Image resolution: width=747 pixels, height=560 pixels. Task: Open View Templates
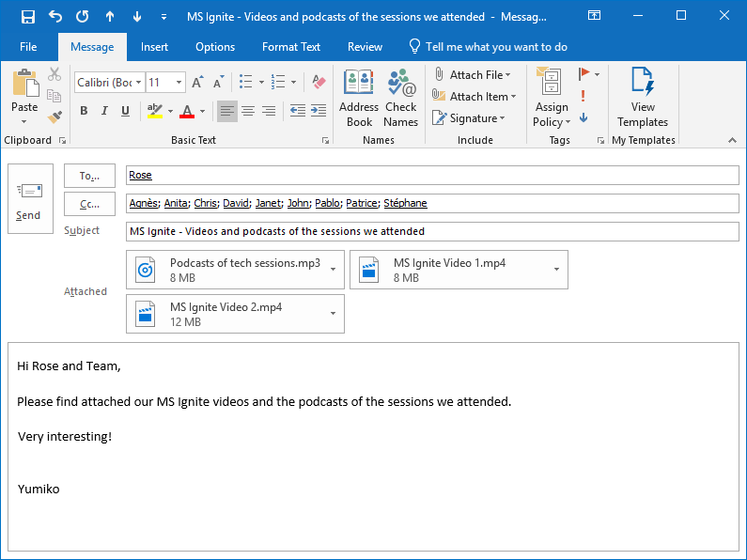coord(643,99)
